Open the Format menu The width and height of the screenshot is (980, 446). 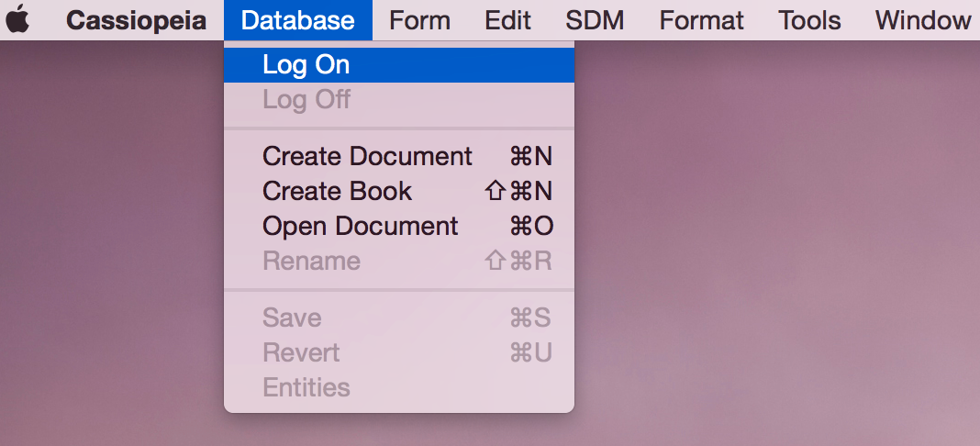click(x=701, y=20)
